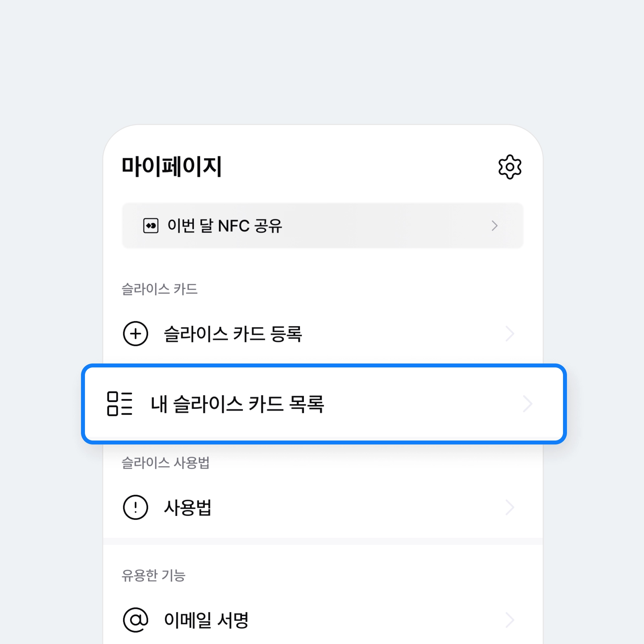Expand the 내 슬라이스 카드 목록 chevron

pos(527,404)
